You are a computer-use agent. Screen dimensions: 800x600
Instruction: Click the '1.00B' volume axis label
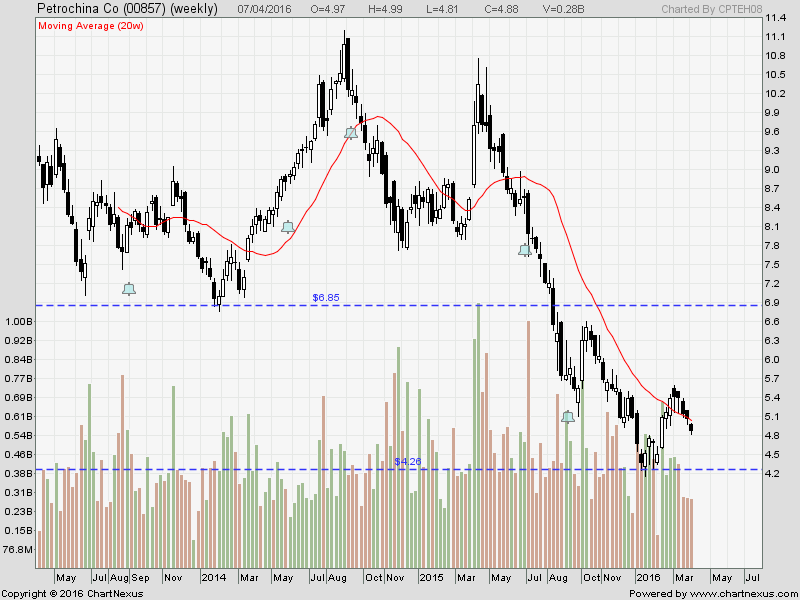pos(18,321)
